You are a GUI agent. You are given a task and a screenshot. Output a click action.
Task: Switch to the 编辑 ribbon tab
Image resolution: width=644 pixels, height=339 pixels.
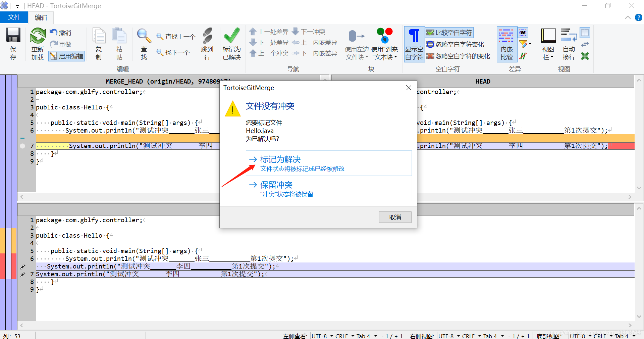click(41, 17)
